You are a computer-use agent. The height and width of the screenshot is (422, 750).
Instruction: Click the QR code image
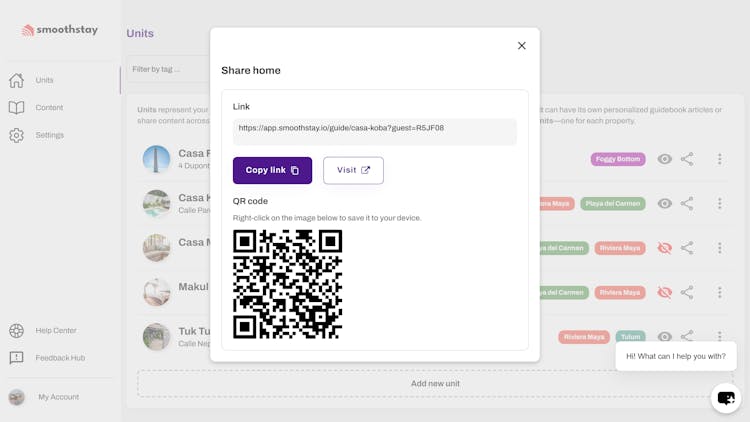pos(288,284)
